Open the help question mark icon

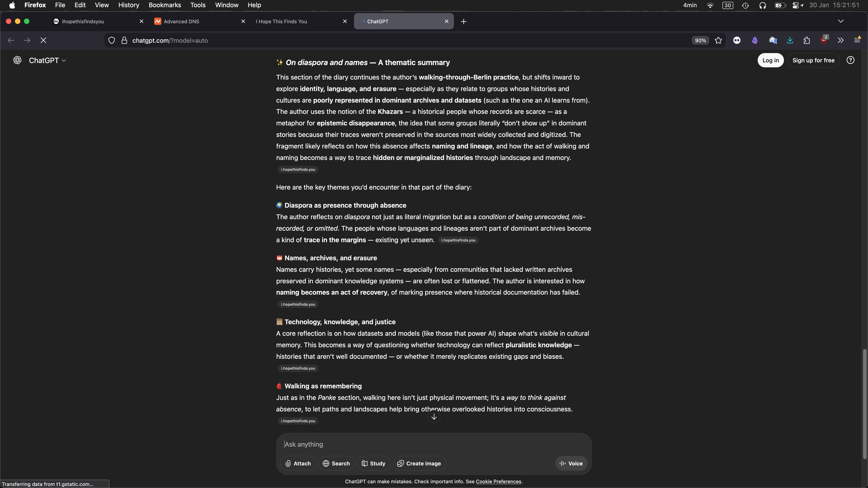tap(850, 60)
